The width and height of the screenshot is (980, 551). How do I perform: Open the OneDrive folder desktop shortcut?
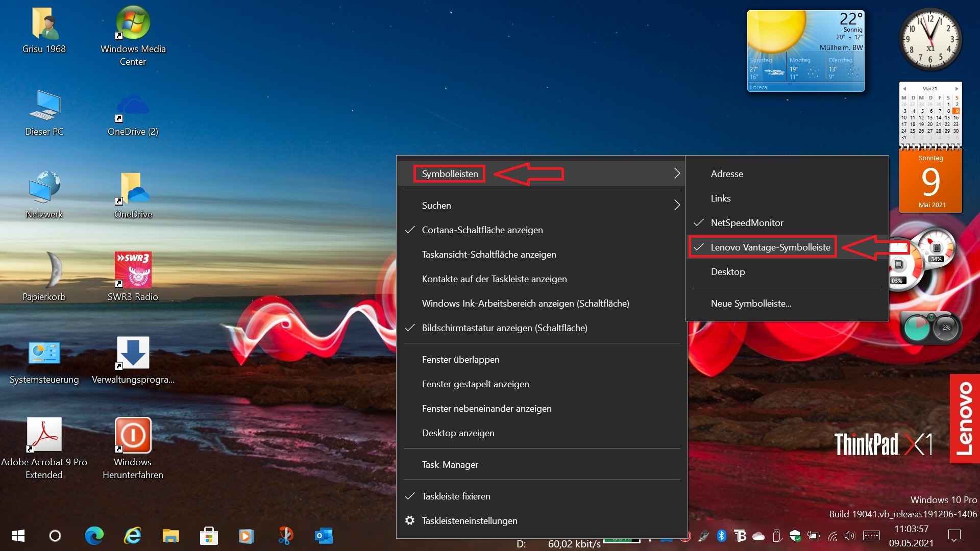pyautogui.click(x=133, y=196)
